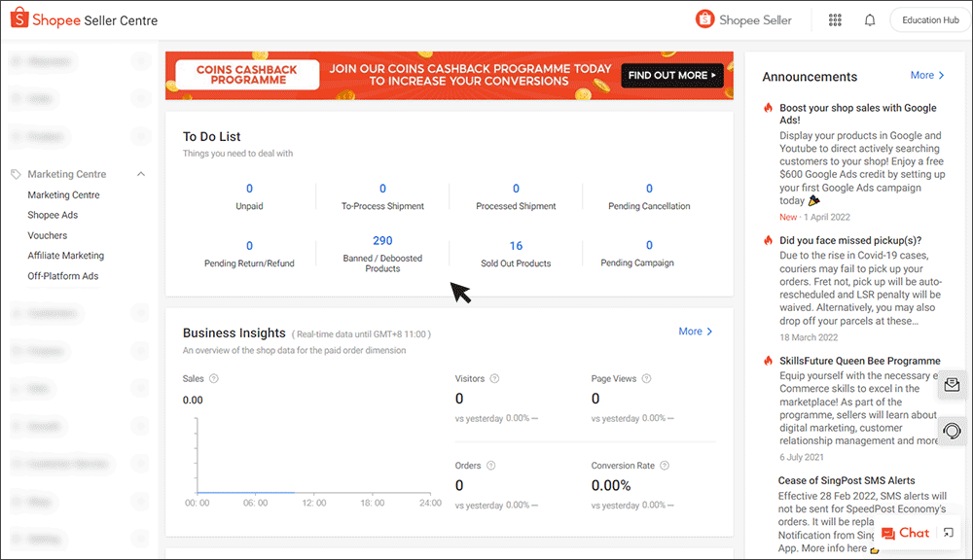The image size is (973, 560).
Task: View the Sales metric info icon
Action: pyautogui.click(x=213, y=377)
